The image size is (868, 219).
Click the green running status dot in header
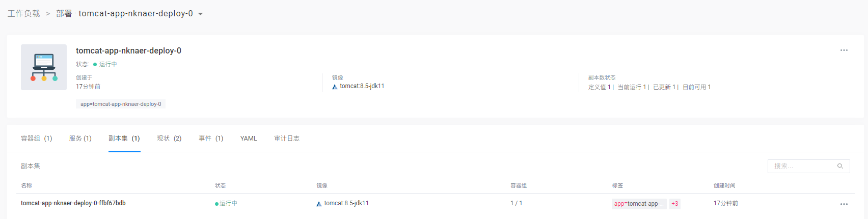[x=95, y=65]
